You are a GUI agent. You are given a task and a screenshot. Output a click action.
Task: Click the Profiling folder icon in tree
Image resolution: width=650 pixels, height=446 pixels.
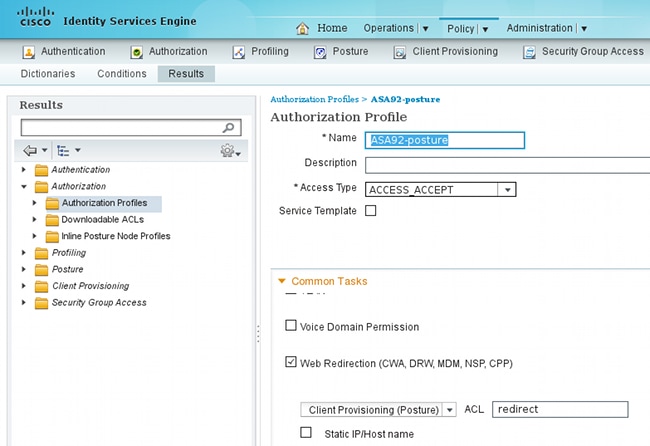(x=41, y=253)
